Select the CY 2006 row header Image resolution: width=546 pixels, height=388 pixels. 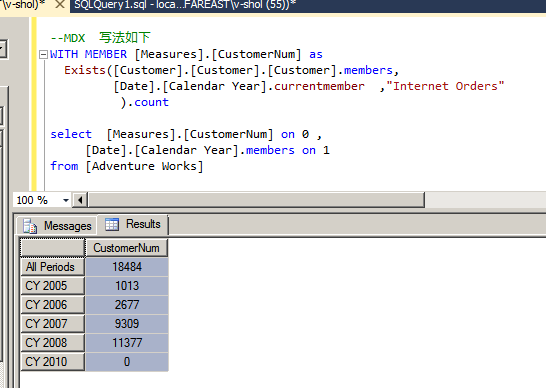pyautogui.click(x=53, y=305)
